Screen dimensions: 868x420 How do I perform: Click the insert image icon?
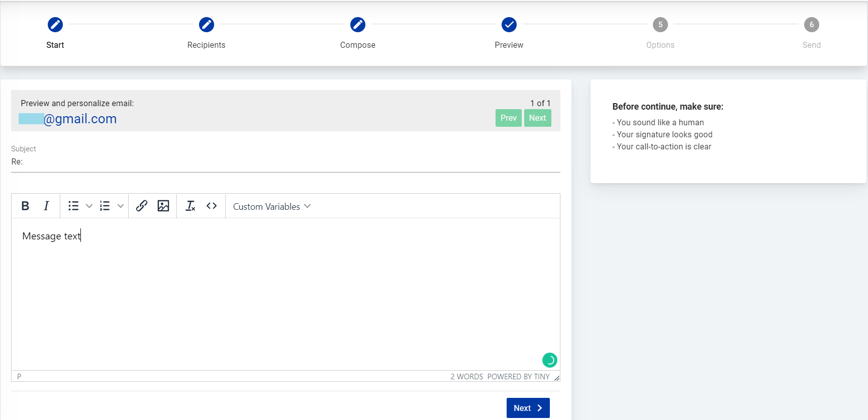[x=163, y=206]
